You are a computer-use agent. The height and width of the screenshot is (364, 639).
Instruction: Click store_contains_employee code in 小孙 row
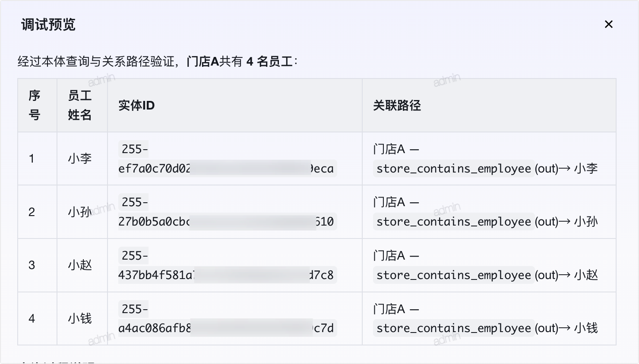tap(454, 222)
